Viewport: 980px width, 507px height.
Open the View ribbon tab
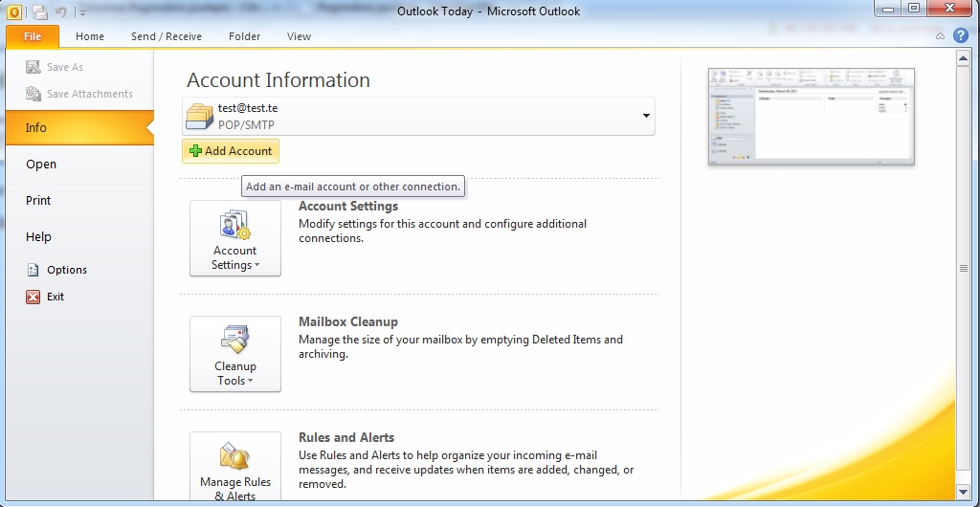(x=299, y=36)
